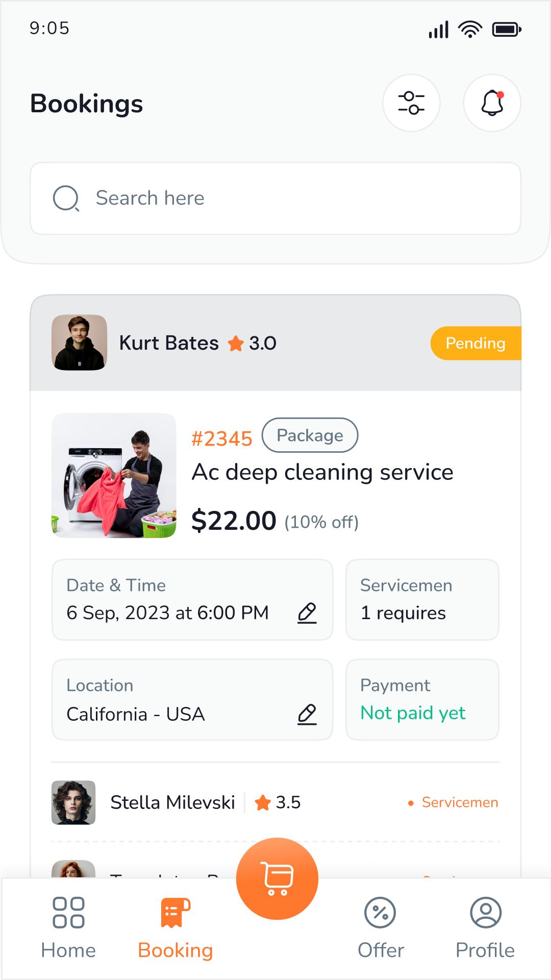The height and width of the screenshot is (980, 551).
Task: Edit the California - USA location
Action: (x=307, y=714)
